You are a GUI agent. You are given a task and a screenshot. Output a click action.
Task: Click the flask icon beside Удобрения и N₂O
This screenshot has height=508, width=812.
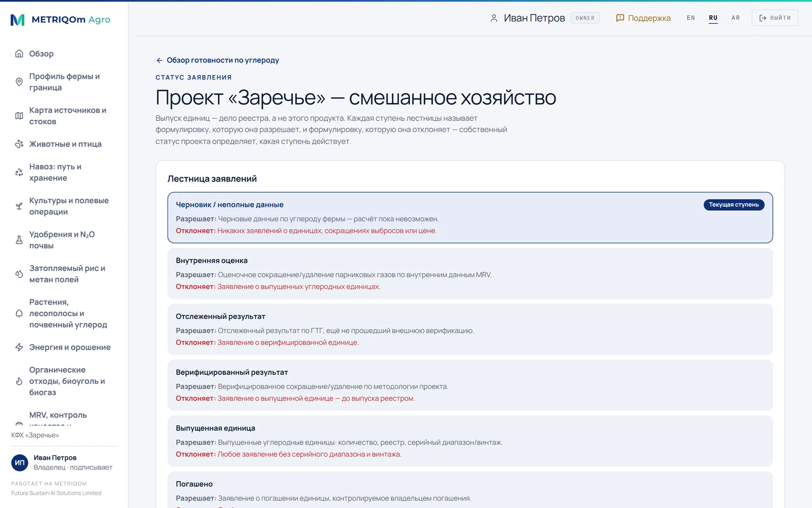(19, 240)
